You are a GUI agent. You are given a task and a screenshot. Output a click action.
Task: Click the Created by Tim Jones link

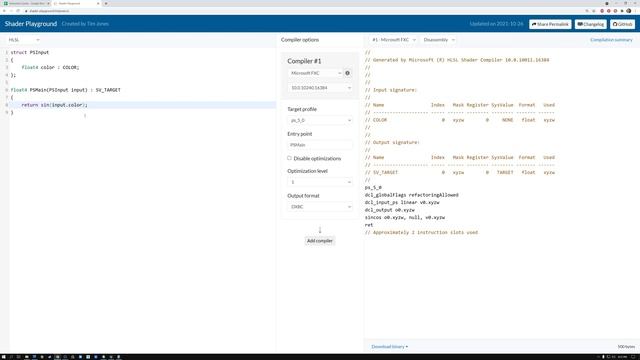click(x=85, y=24)
